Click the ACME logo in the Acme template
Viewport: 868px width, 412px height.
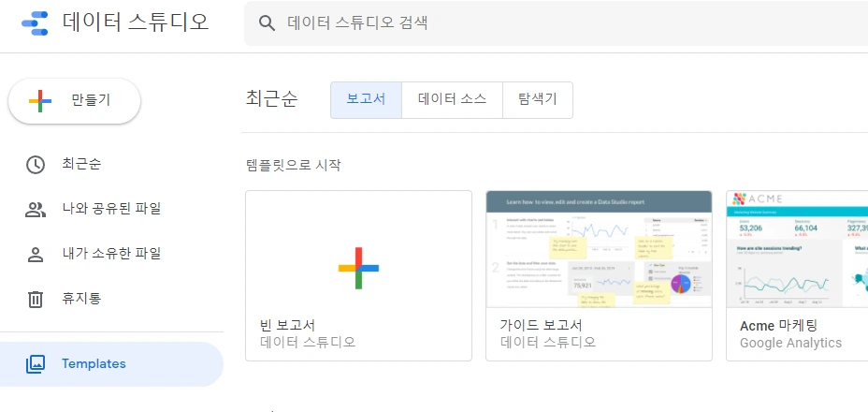pyautogui.click(x=758, y=199)
